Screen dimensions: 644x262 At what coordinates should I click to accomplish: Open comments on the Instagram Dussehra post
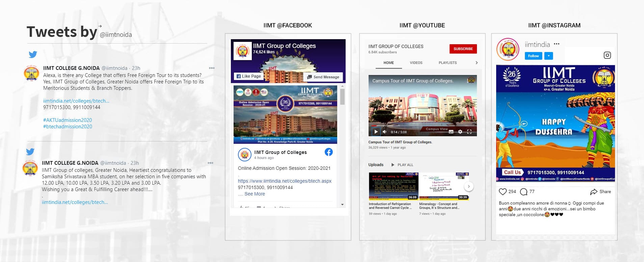(x=524, y=192)
